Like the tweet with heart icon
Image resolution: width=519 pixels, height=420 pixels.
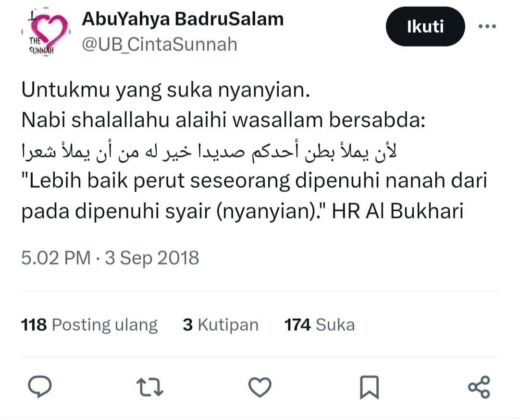click(260, 387)
